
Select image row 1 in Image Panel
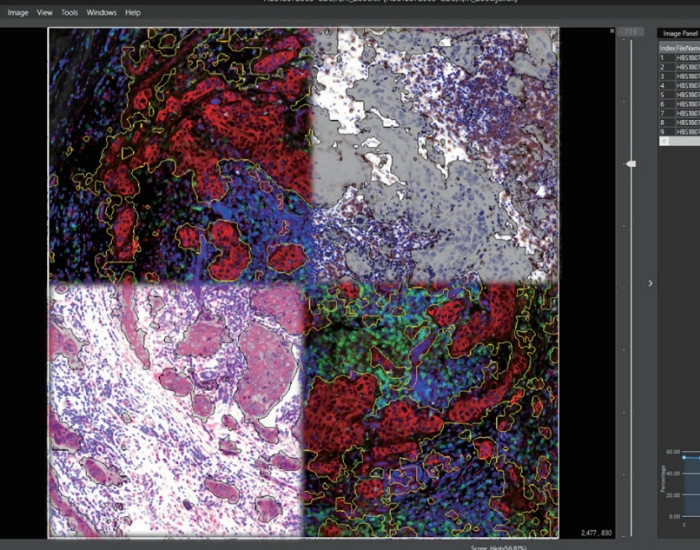[679, 58]
